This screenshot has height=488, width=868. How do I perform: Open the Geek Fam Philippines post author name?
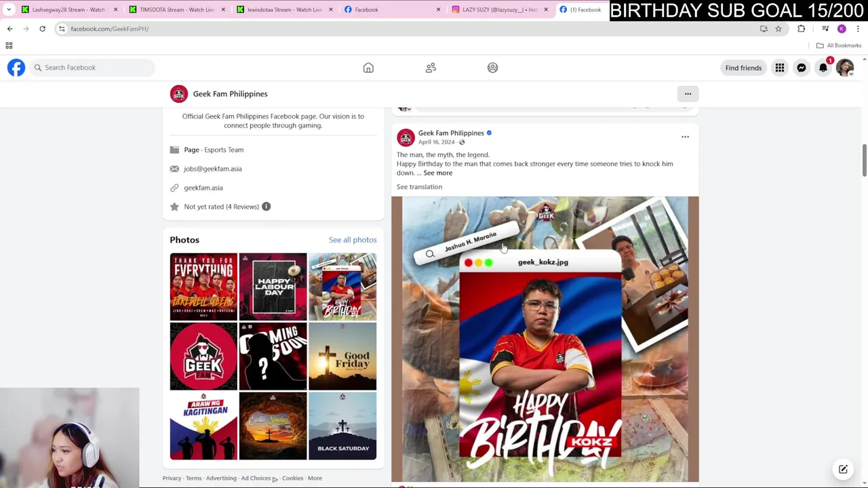coord(451,133)
